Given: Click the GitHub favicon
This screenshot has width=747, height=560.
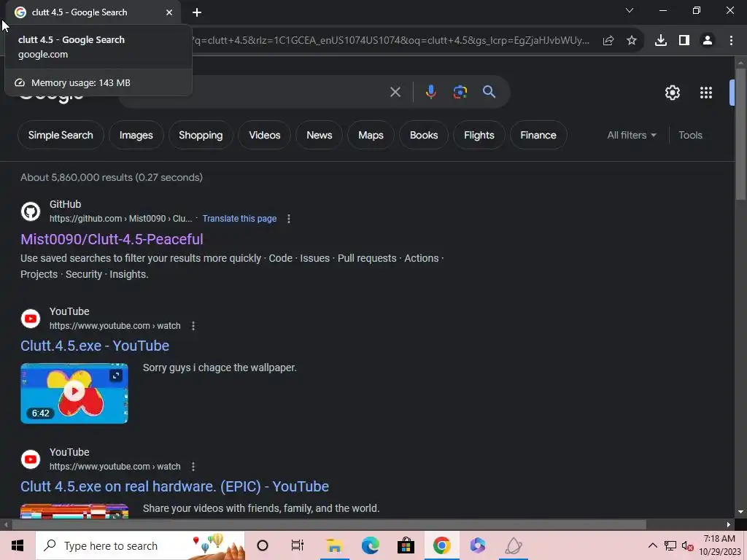Looking at the screenshot, I should pyautogui.click(x=31, y=211).
